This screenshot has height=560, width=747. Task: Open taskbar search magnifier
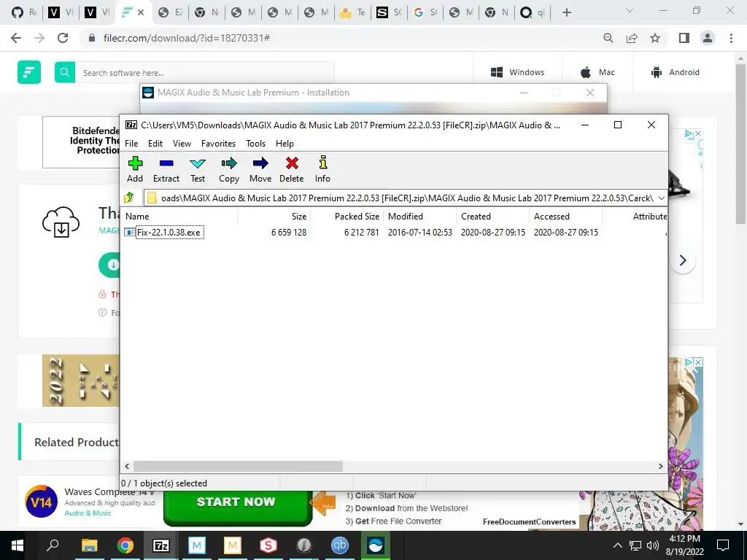53,545
